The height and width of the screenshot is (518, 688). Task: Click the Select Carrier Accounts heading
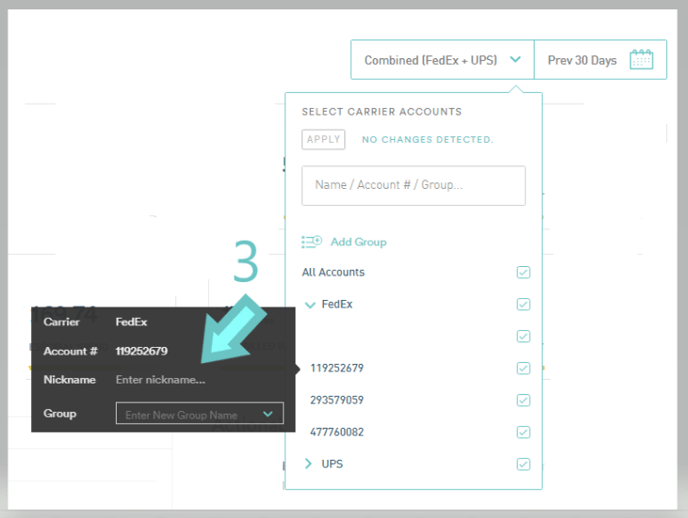click(x=382, y=112)
